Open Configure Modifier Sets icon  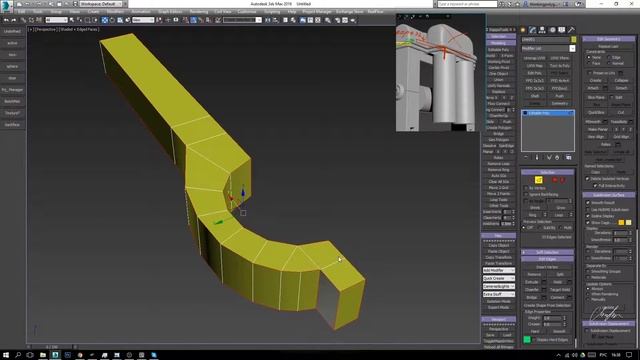coord(569,158)
